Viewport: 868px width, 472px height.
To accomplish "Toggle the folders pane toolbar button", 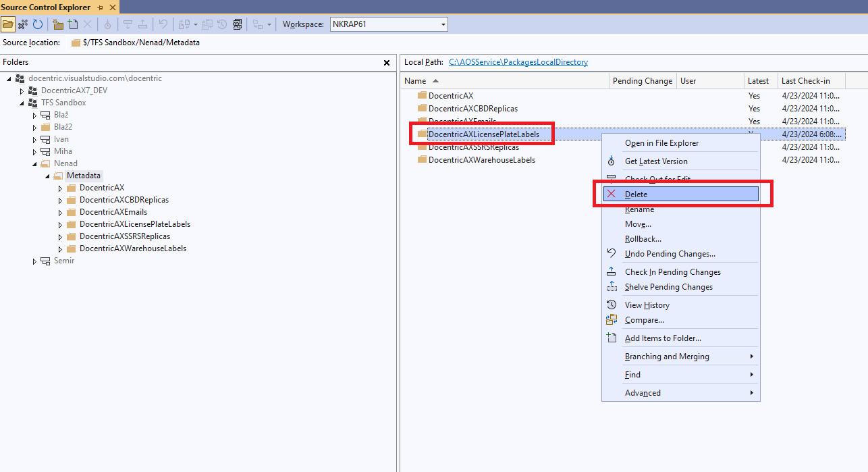I will click(x=8, y=24).
